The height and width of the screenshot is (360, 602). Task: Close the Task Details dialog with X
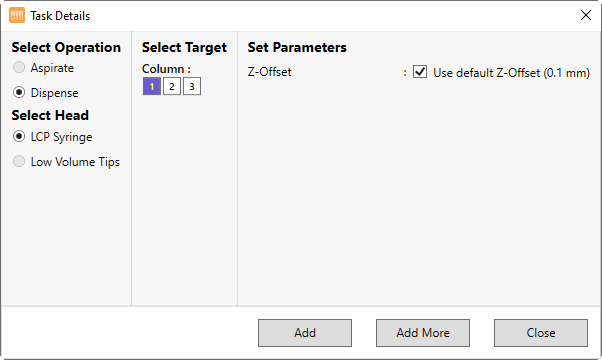click(586, 15)
